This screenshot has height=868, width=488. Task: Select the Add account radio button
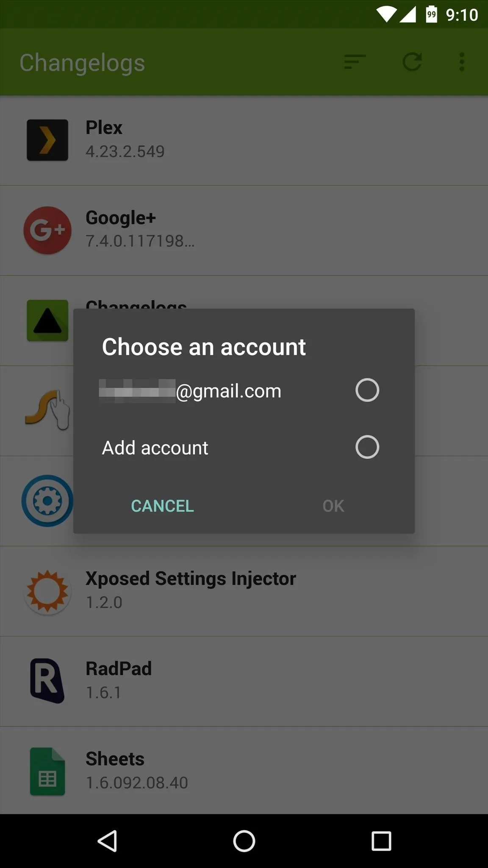(367, 447)
